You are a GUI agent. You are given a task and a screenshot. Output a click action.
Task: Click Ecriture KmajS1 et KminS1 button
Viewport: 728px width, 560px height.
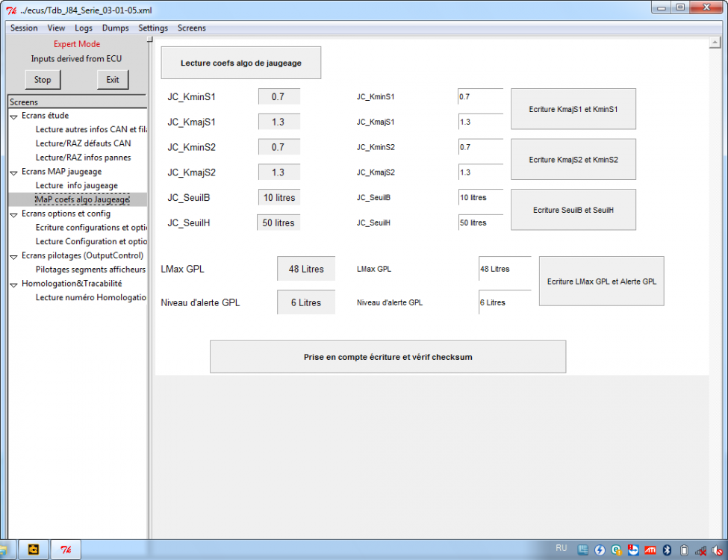pos(573,109)
